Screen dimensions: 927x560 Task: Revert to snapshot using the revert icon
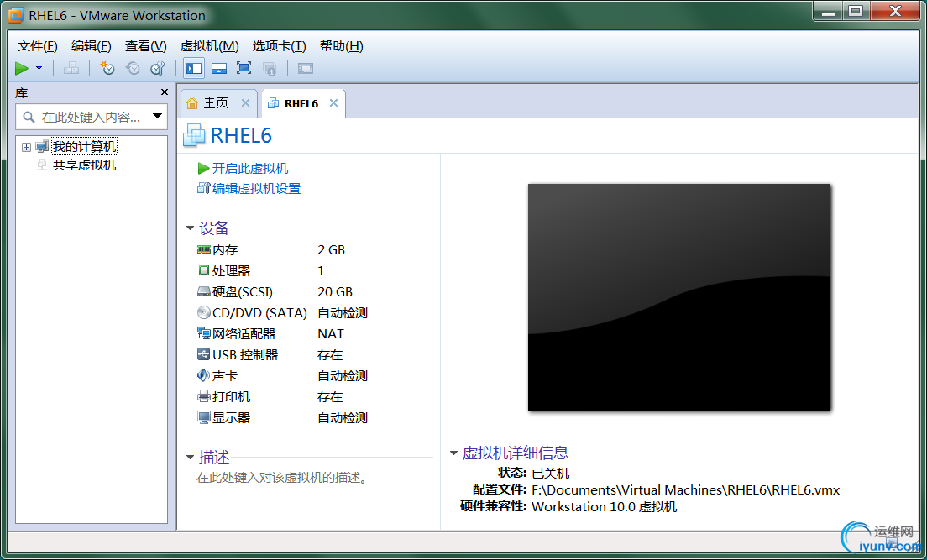[131, 68]
